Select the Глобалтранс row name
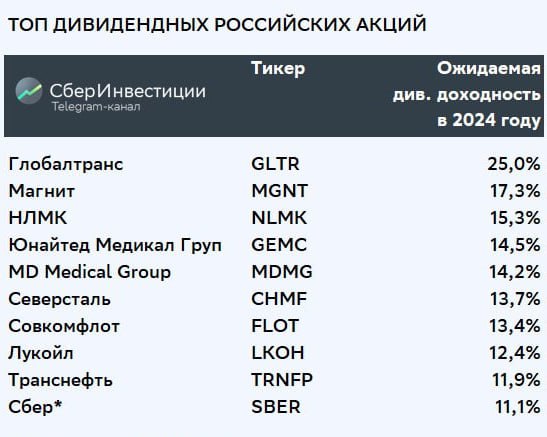547x437 pixels. 66,164
